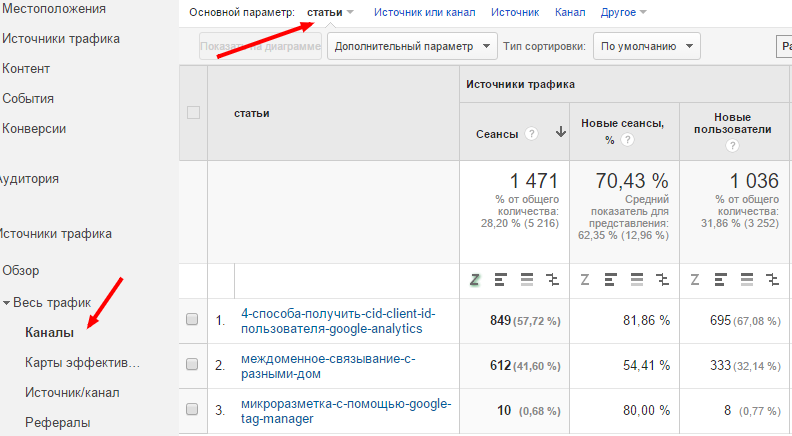The width and height of the screenshot is (792, 436).
Task: Click first bar-chart icon under Сеансы column
Action: 501,280
